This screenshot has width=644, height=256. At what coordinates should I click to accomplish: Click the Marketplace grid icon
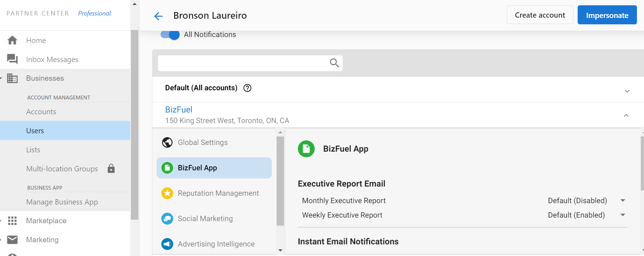pos(12,221)
